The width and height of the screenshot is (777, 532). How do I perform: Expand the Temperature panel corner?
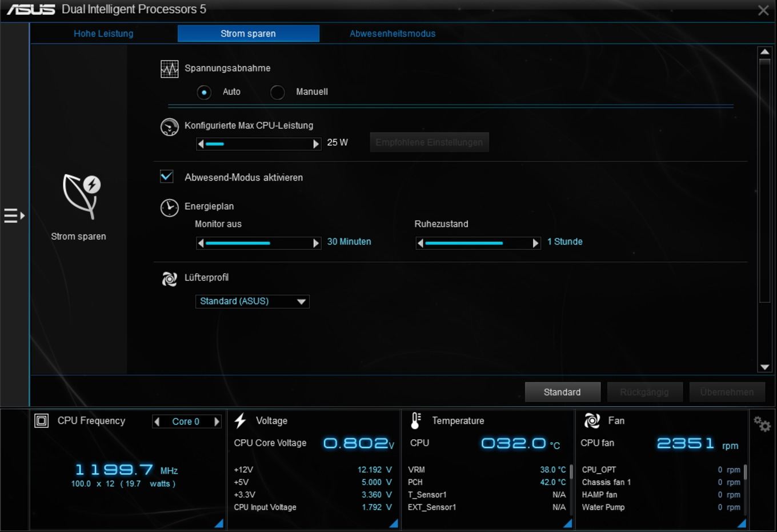567,523
